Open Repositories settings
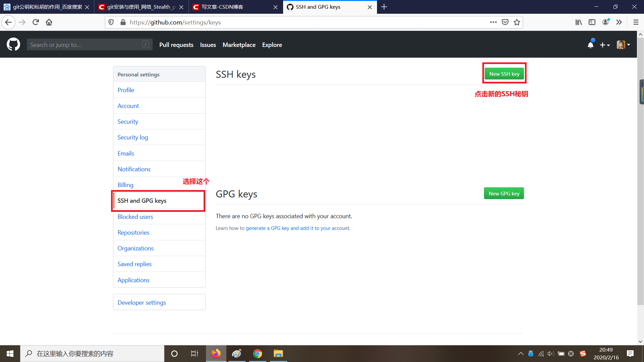644x362 pixels. pyautogui.click(x=159, y=232)
